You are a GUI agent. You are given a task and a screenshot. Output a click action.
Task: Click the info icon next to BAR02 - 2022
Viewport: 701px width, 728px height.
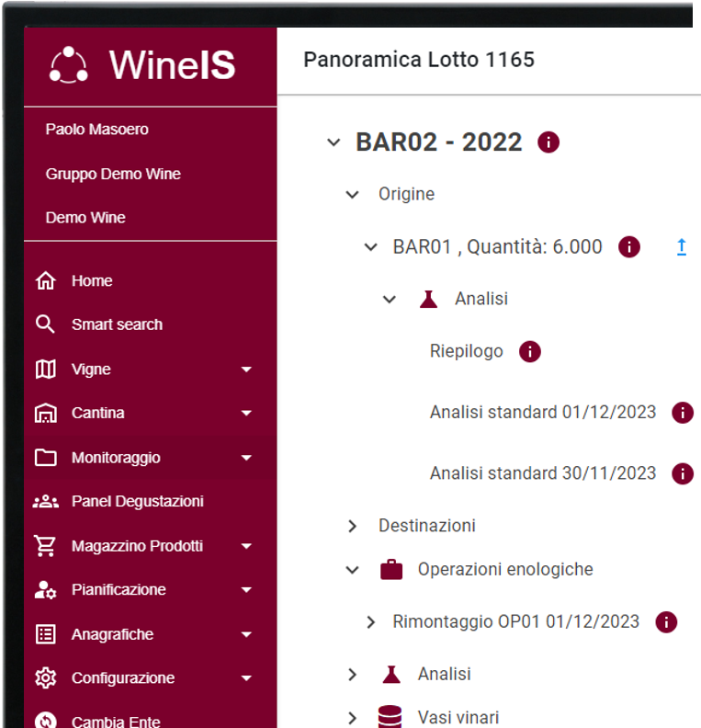point(548,142)
